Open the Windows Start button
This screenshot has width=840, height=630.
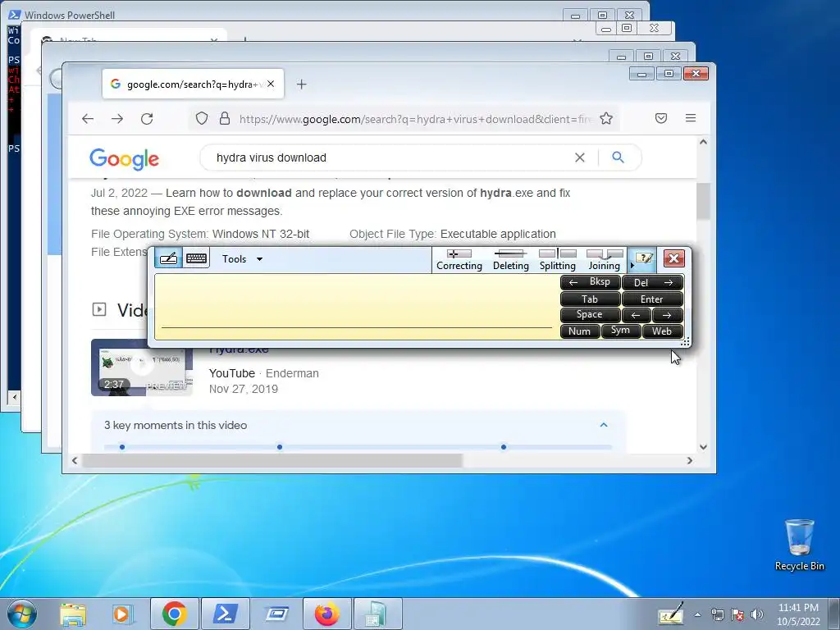pos(22,614)
